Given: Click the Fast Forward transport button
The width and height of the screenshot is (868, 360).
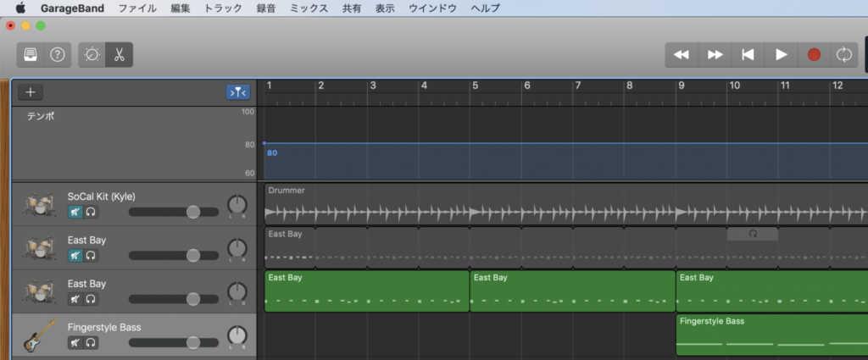Looking at the screenshot, I should coord(715,55).
